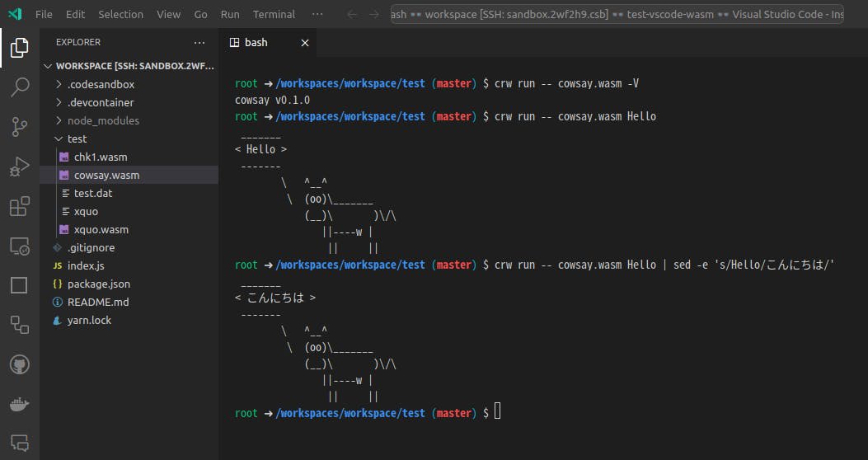Open the GitHub view icon
Image resolution: width=868 pixels, height=460 pixels.
click(20, 365)
